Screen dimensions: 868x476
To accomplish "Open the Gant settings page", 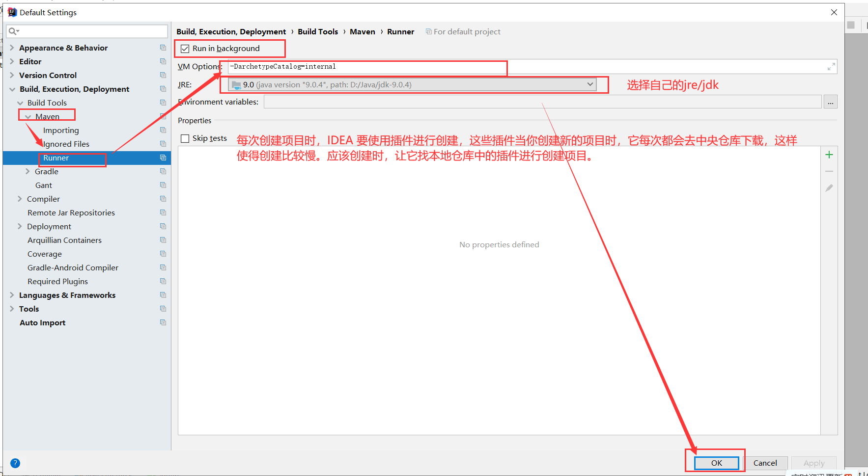I will (44, 185).
